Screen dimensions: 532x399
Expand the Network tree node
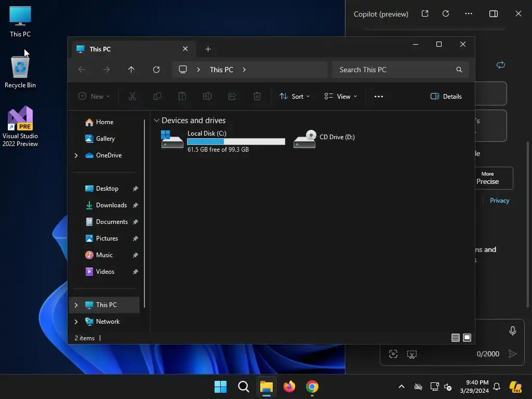pyautogui.click(x=76, y=322)
